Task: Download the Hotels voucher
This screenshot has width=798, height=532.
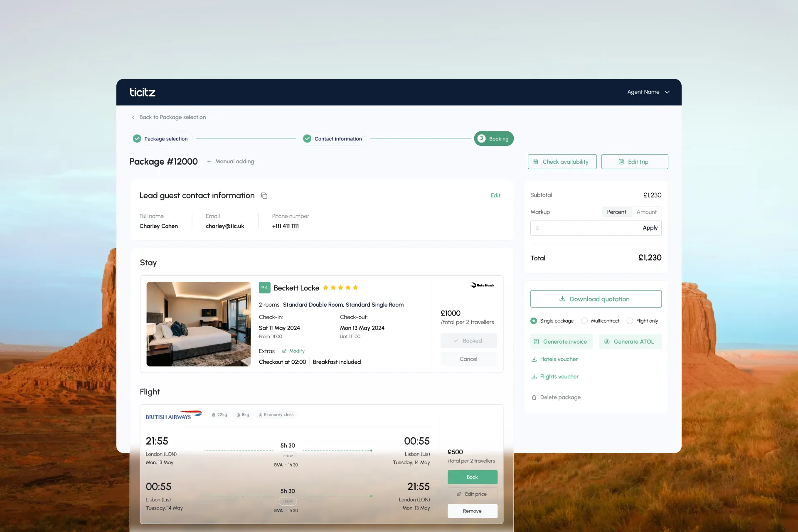Action: [x=555, y=359]
